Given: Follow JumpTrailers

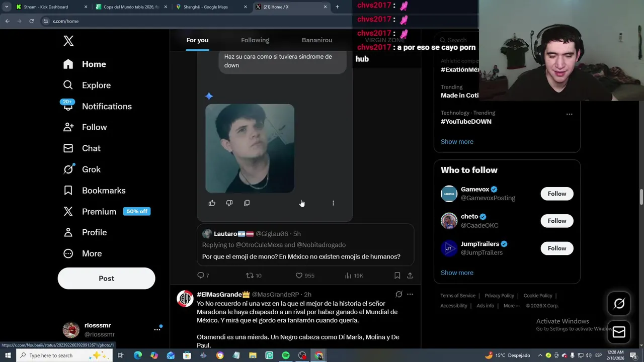Looking at the screenshot, I should 557,248.
